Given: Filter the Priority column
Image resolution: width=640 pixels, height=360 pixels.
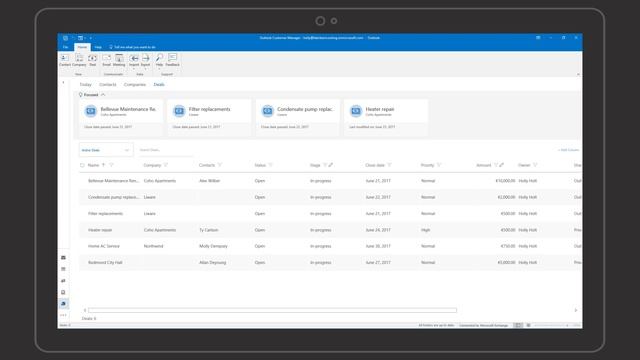Looking at the screenshot, I should [x=439, y=165].
